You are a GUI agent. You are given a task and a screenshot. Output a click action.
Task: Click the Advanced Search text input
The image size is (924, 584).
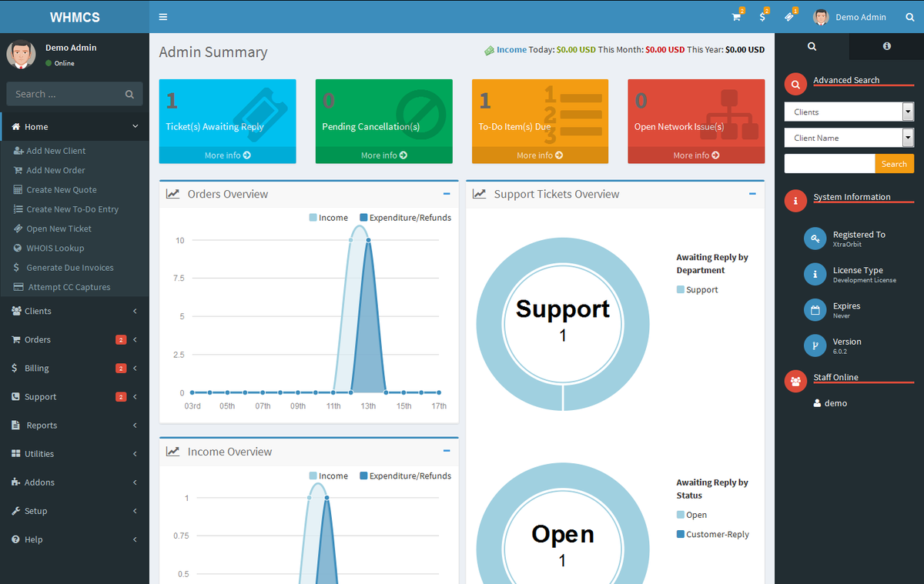829,163
